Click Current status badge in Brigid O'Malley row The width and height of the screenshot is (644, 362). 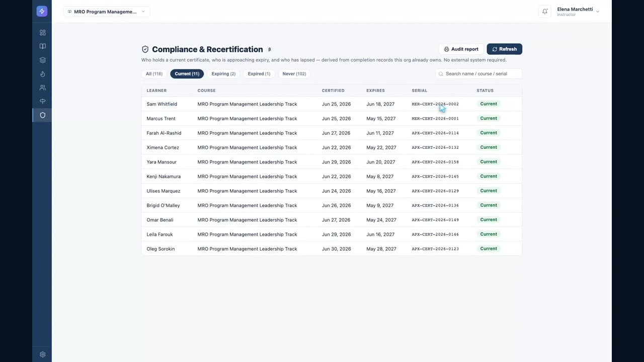tap(489, 205)
